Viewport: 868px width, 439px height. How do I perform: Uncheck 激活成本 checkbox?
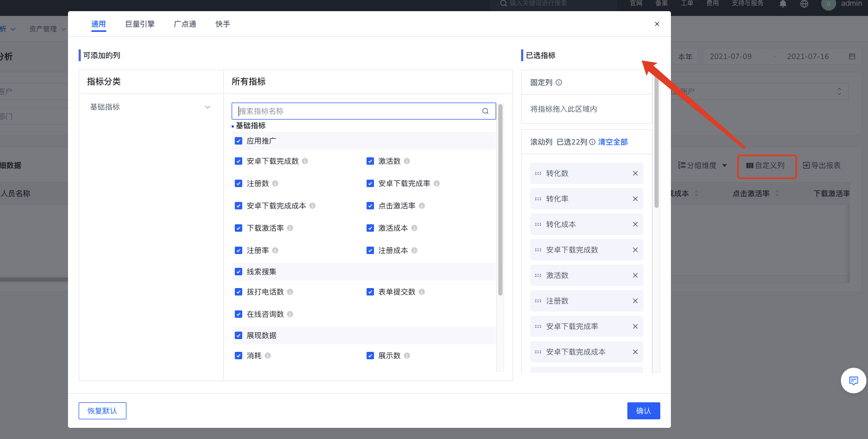tap(370, 228)
